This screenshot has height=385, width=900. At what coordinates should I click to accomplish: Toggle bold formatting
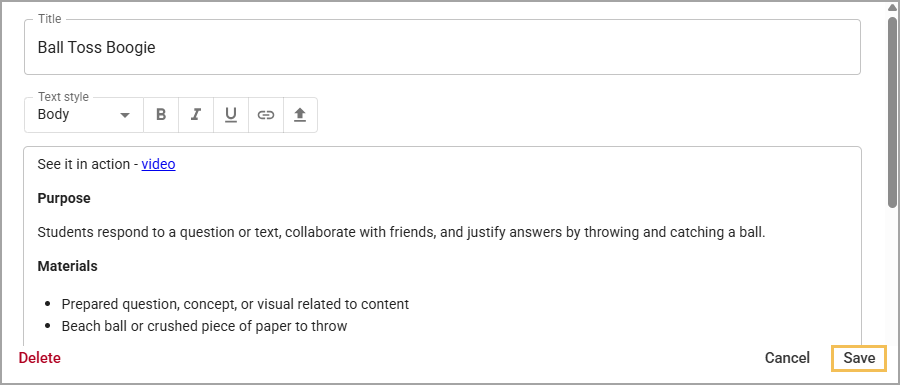(161, 115)
